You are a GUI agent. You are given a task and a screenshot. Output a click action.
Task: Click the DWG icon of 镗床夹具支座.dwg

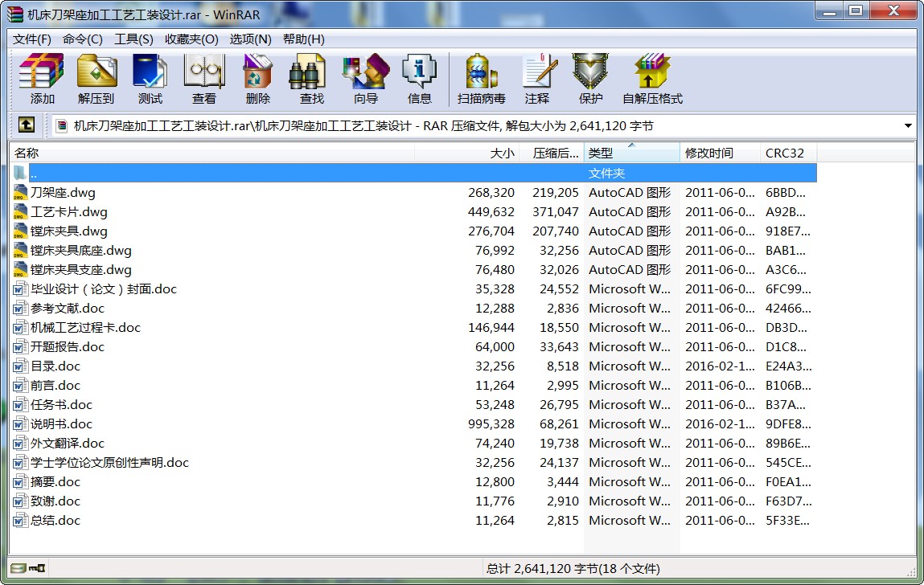(20, 270)
